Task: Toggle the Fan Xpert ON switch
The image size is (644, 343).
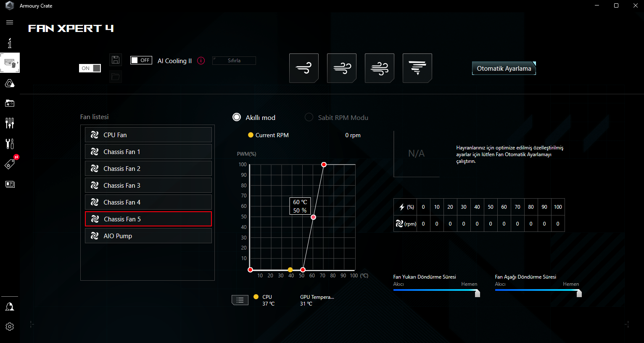Action: pyautogui.click(x=90, y=68)
